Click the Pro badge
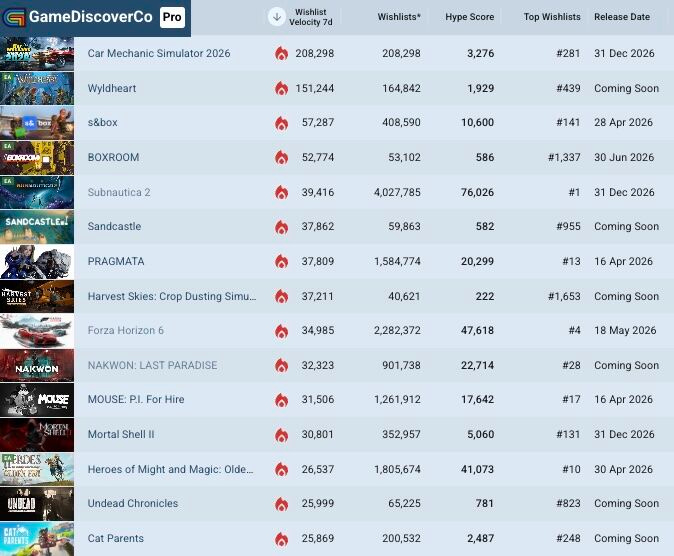The height and width of the screenshot is (556, 674). (172, 17)
